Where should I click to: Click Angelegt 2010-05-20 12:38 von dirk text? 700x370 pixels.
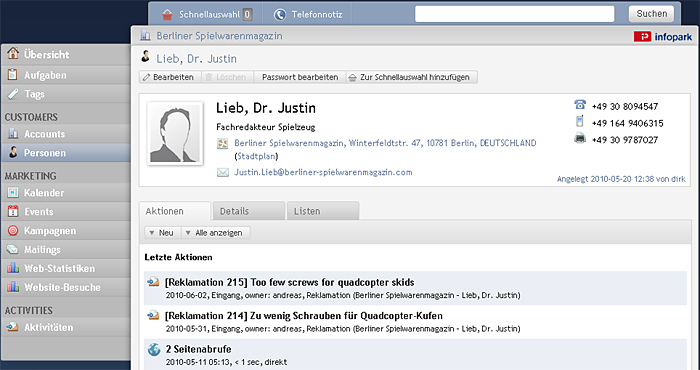pos(621,179)
